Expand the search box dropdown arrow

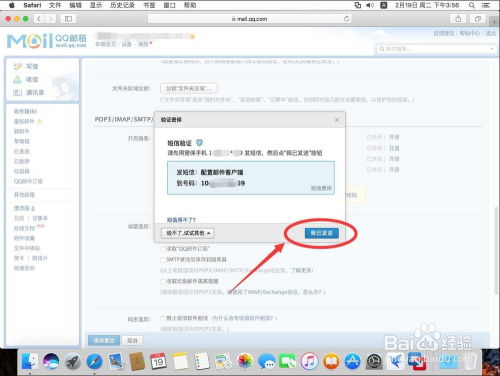492,49
